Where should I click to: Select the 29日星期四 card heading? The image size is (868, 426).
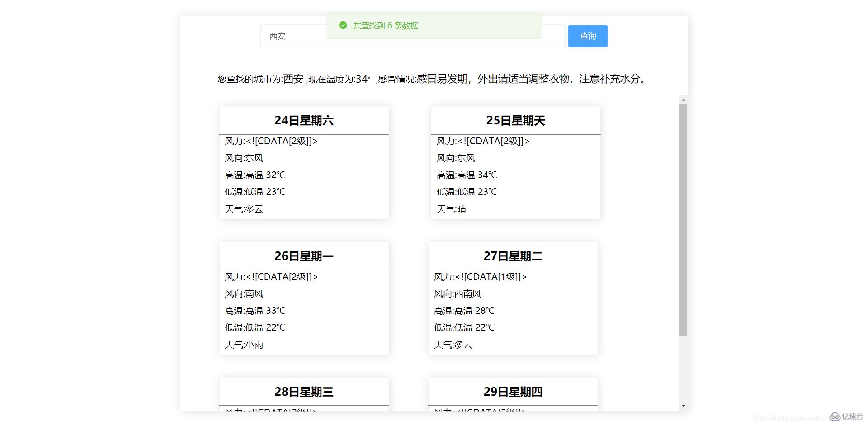click(x=513, y=392)
